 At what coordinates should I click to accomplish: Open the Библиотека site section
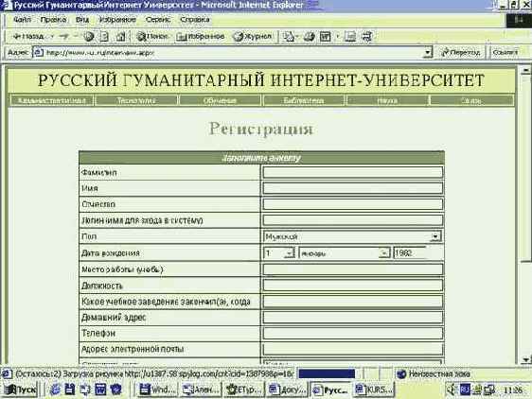(x=304, y=100)
